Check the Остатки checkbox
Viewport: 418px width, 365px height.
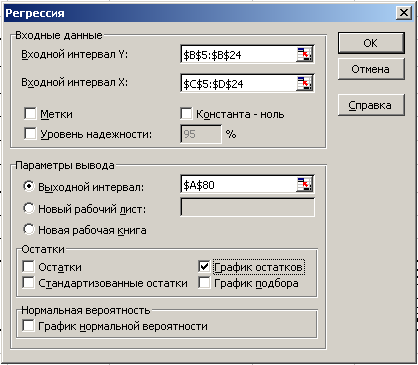(28, 267)
